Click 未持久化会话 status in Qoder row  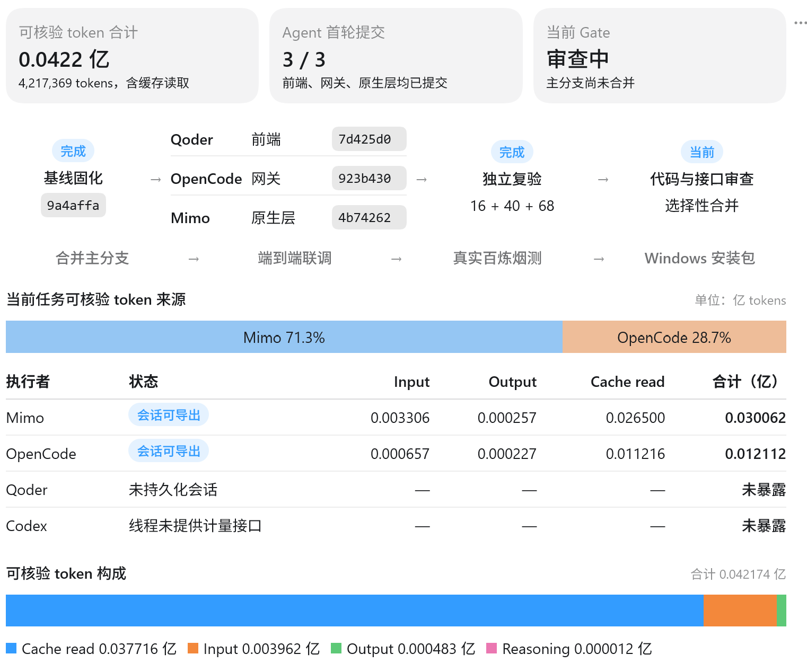pos(173,490)
